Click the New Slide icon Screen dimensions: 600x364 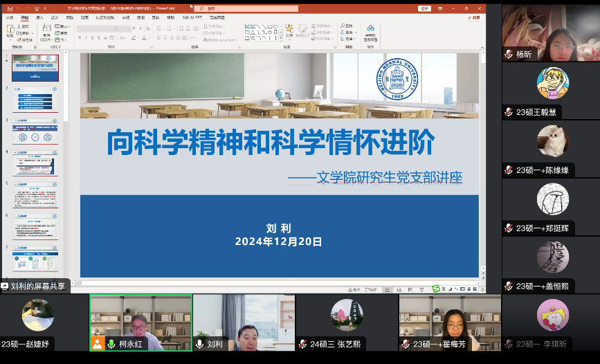click(46, 31)
